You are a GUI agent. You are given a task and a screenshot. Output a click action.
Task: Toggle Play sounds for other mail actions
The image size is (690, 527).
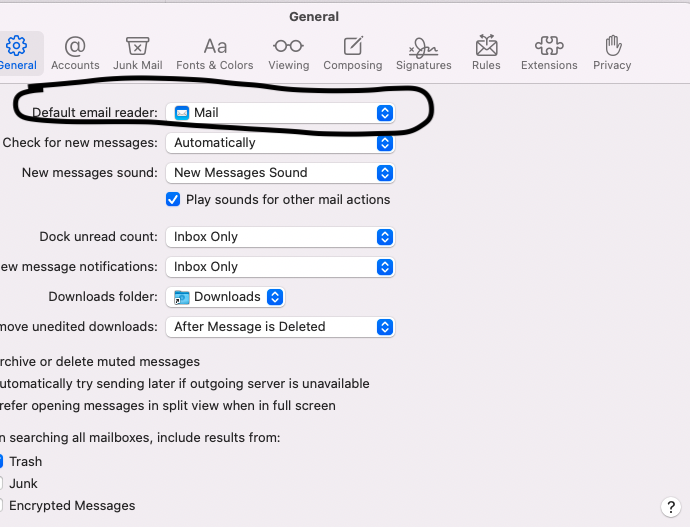coord(173,199)
